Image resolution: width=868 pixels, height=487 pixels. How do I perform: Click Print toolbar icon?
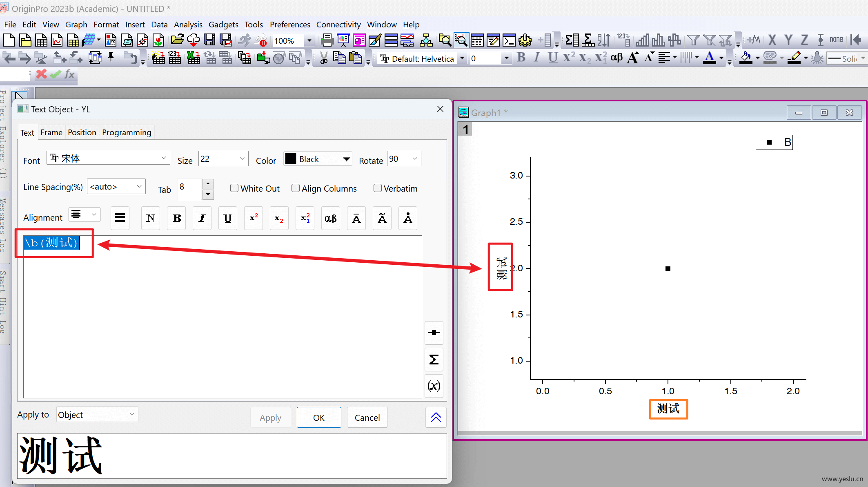coord(327,40)
